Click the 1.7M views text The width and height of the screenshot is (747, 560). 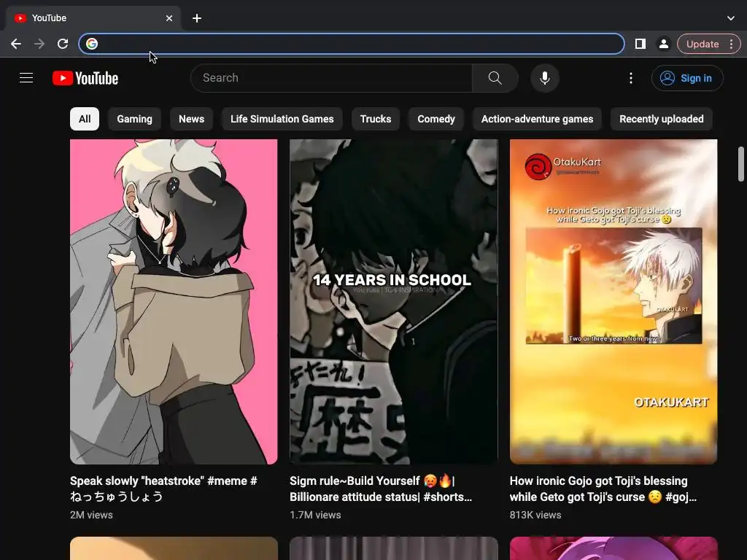click(315, 515)
